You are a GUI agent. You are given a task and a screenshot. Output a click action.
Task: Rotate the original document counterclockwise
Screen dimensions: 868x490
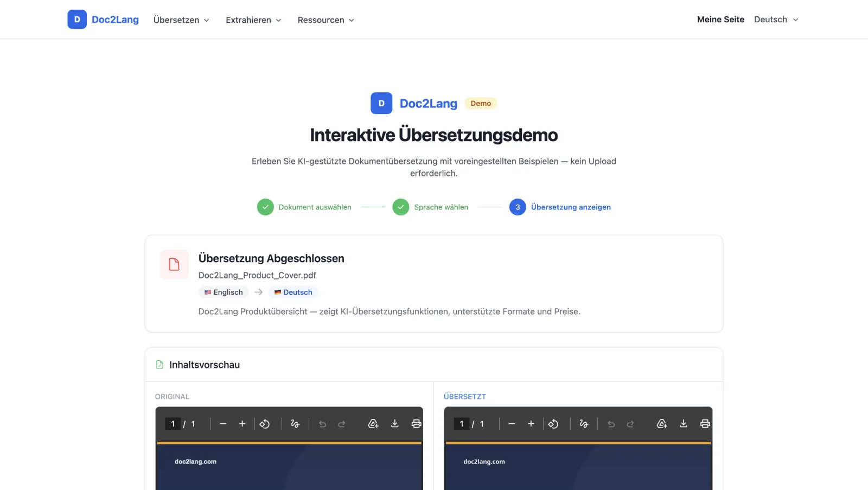click(x=265, y=424)
